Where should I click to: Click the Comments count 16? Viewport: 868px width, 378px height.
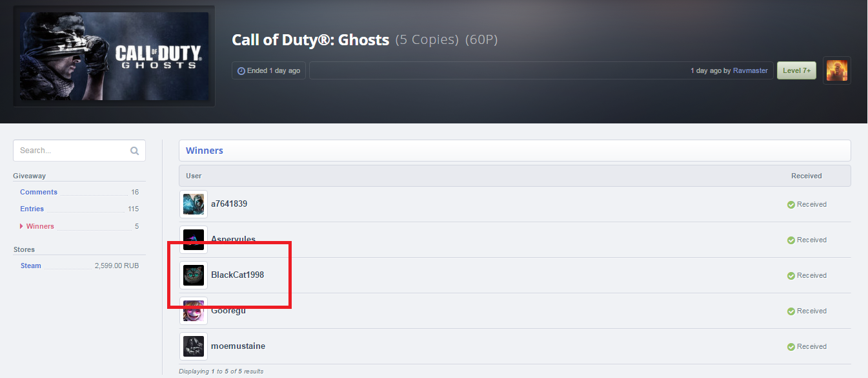tap(135, 192)
